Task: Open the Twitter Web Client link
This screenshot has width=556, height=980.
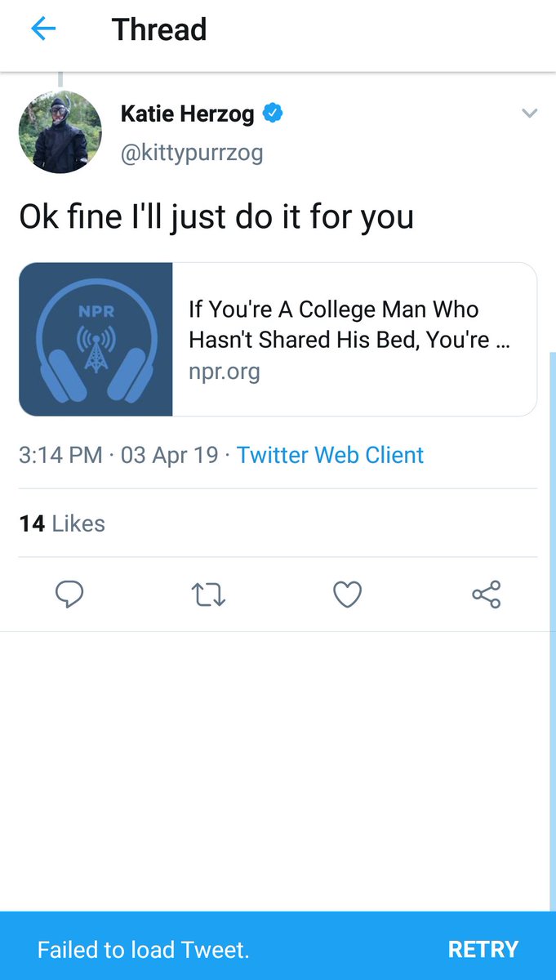Action: pyautogui.click(x=330, y=455)
